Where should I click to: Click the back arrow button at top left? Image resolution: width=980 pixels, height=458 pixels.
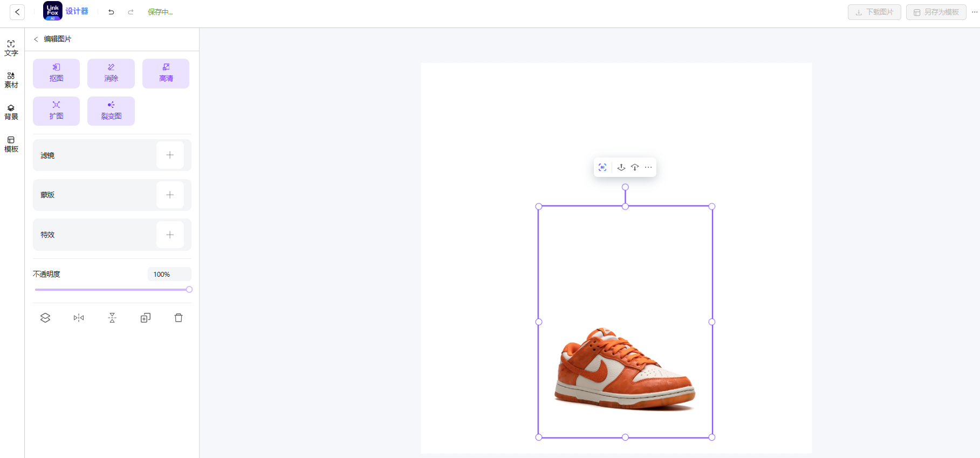17,12
